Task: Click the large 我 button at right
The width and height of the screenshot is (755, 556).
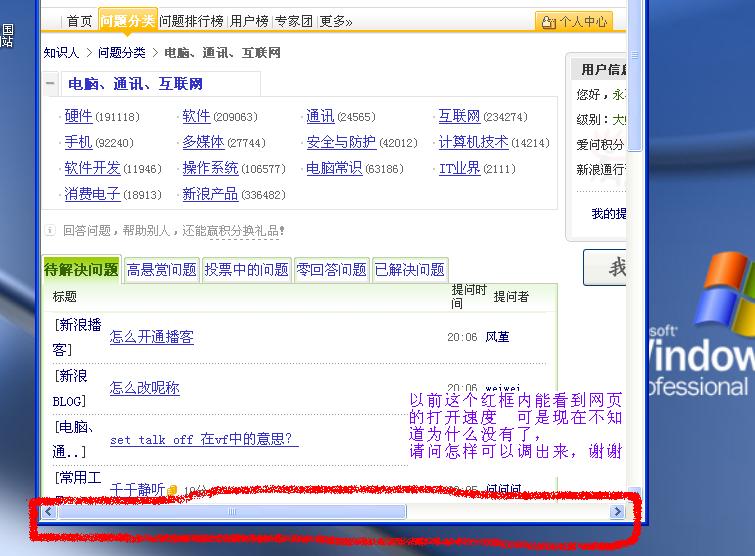Action: (x=605, y=267)
